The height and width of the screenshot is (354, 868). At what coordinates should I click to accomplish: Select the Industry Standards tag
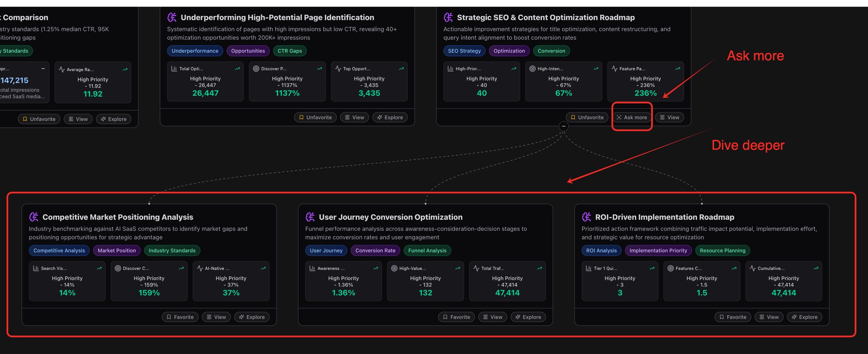pos(172,250)
